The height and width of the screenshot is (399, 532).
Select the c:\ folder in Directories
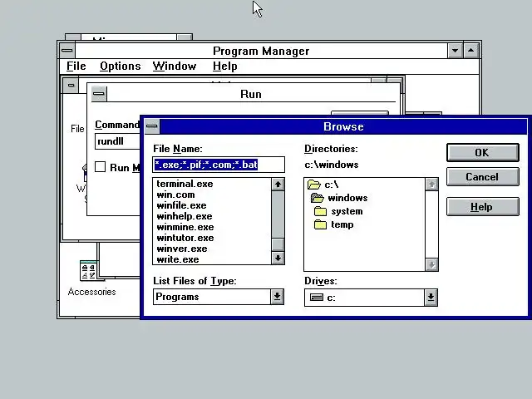tap(323, 185)
